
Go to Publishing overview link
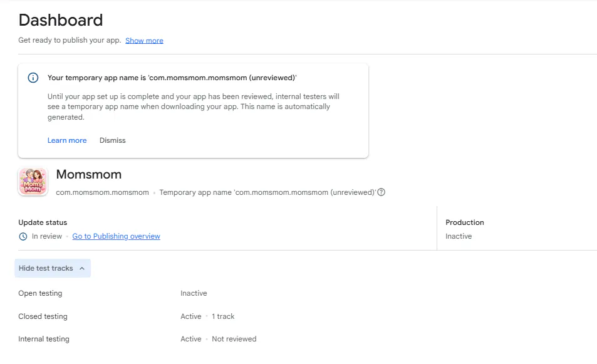pyautogui.click(x=116, y=236)
